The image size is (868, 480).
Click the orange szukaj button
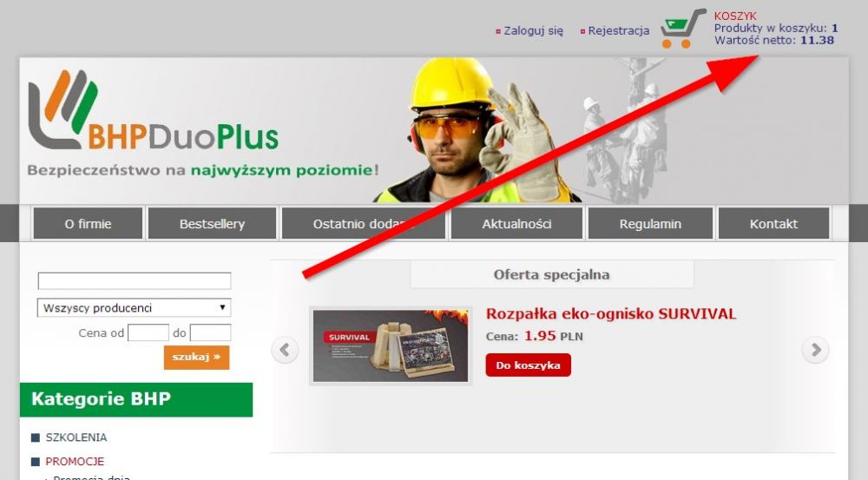tap(196, 357)
